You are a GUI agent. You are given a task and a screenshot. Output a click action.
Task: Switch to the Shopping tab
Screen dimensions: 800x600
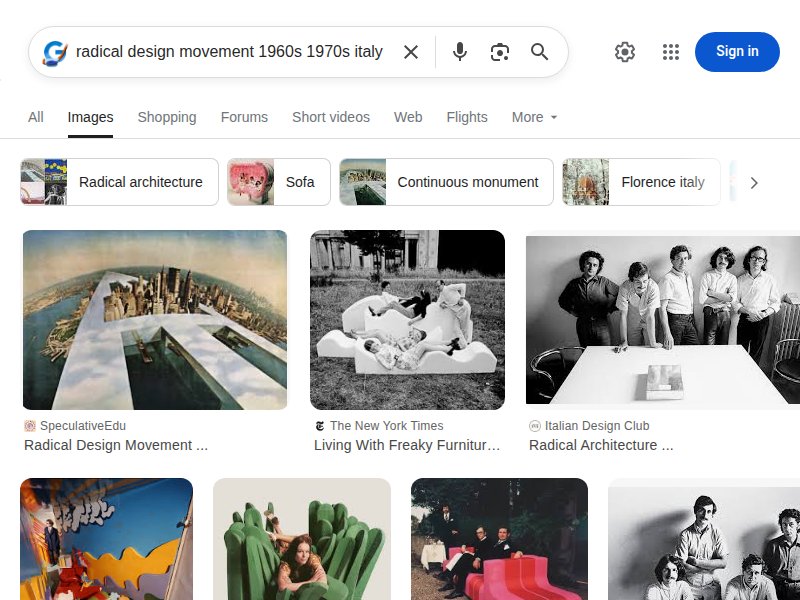(x=166, y=117)
